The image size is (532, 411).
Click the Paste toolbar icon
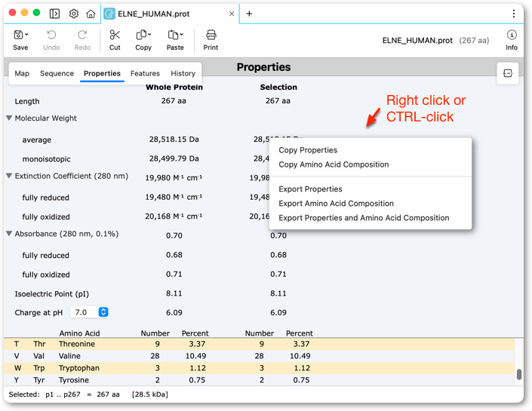pyautogui.click(x=173, y=35)
